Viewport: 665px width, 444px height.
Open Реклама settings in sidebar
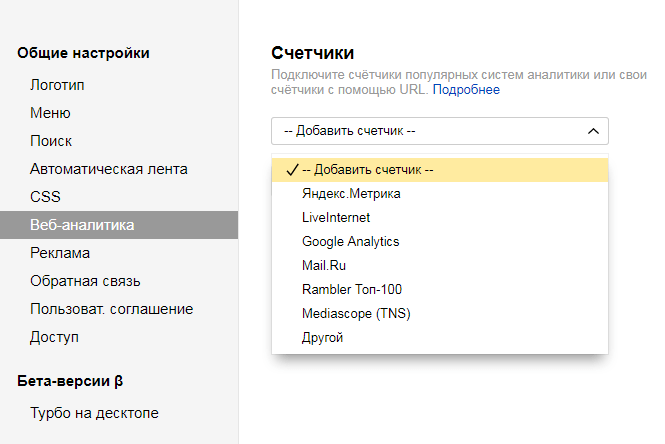60,253
